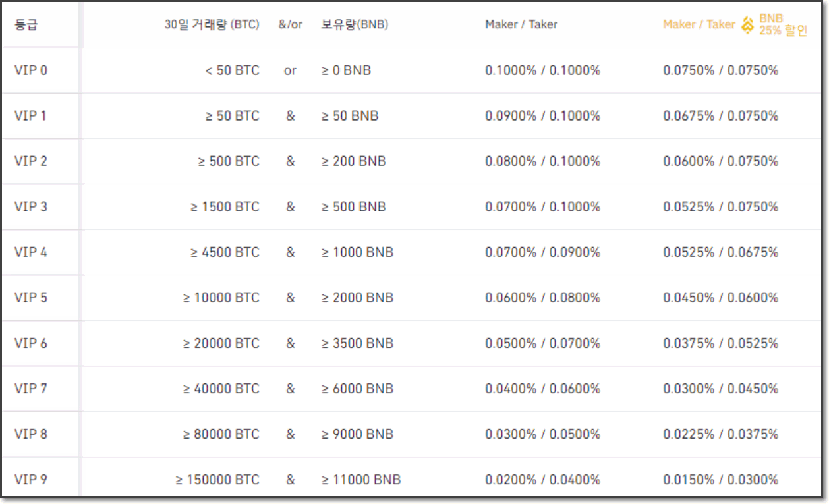Click the 등급 column header
This screenshot has width=829, height=504.
point(26,25)
